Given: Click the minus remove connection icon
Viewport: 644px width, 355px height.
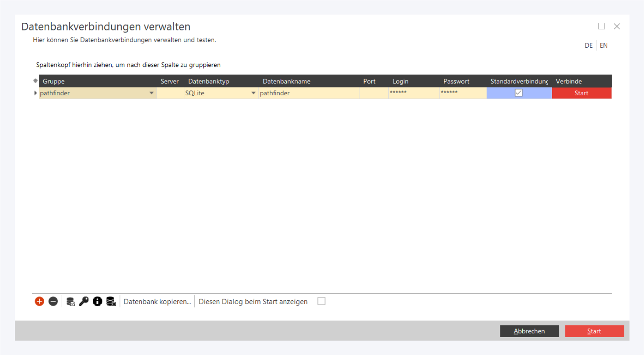Looking at the screenshot, I should click(x=53, y=301).
